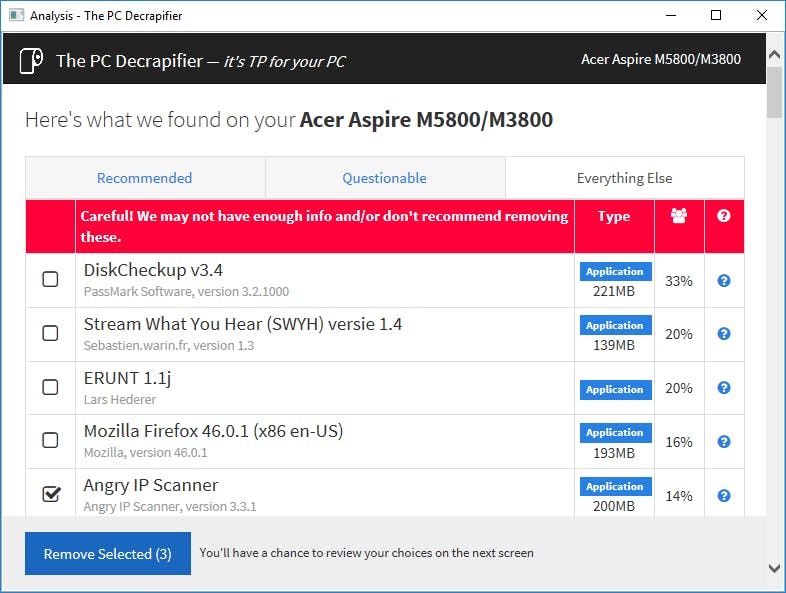Click the help icon for DiskCheckup v3.4
This screenshot has height=593, width=786.
coord(724,281)
